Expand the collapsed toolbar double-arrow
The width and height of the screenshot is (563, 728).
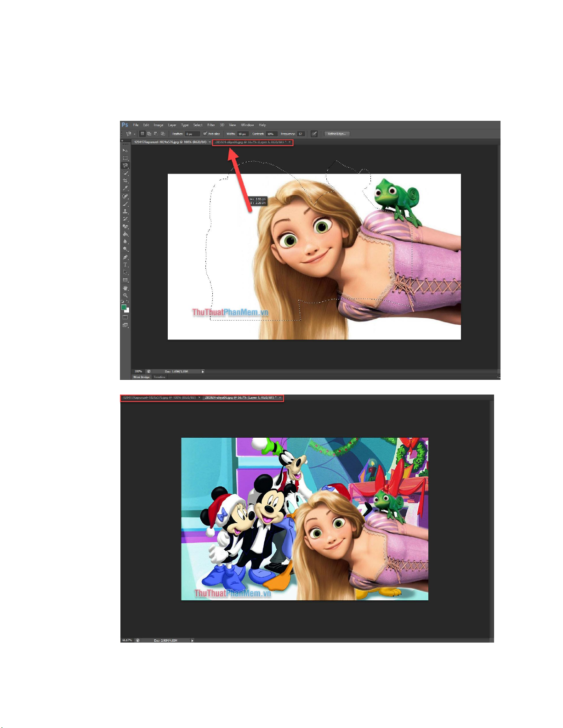tap(122, 141)
